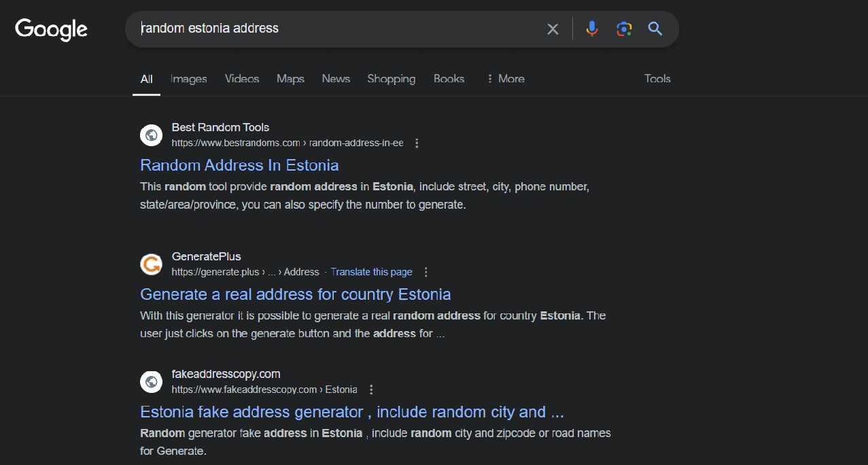Start voice search with the microphone icon
Screen dimensions: 868x465
[592, 29]
